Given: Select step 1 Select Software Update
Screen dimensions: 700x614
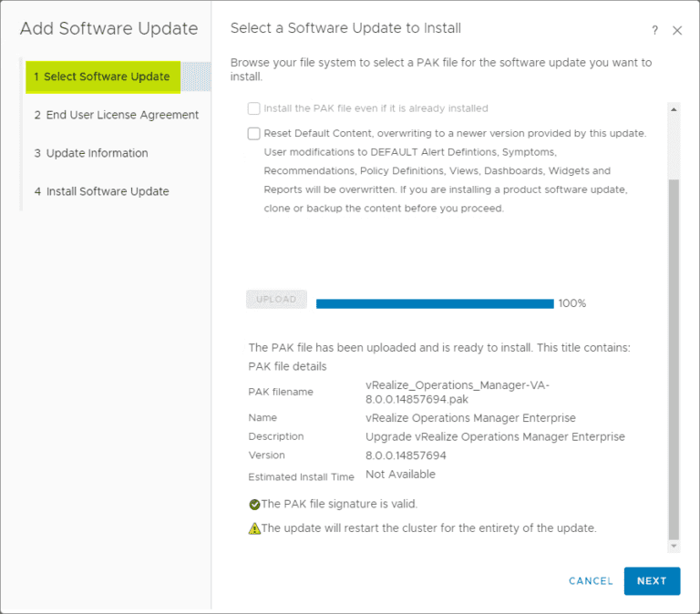Looking at the screenshot, I should [101, 77].
